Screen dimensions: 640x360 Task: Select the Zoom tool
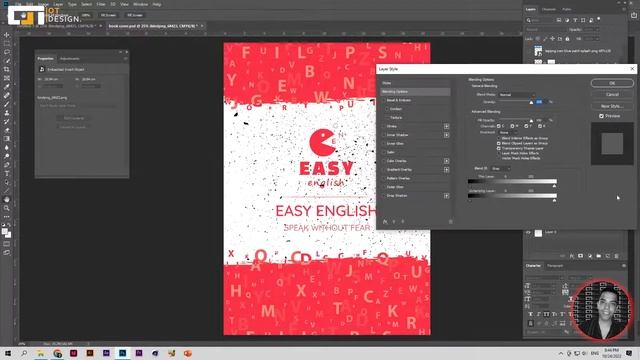[x=7, y=208]
